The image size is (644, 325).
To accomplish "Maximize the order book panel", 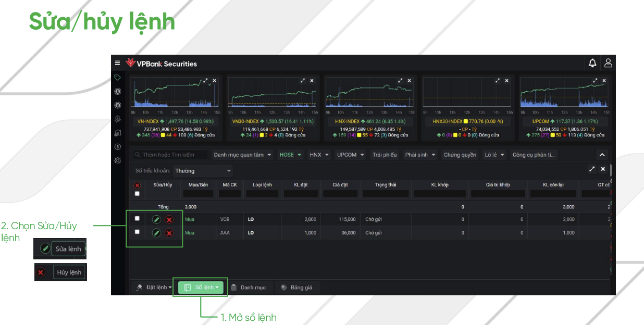I will pyautogui.click(x=592, y=169).
